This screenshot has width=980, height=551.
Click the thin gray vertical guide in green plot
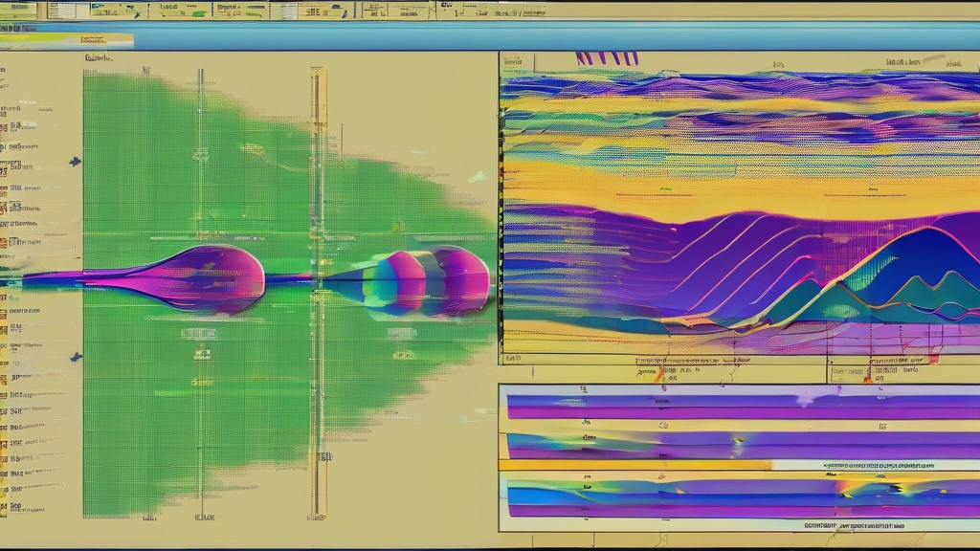click(x=201, y=294)
